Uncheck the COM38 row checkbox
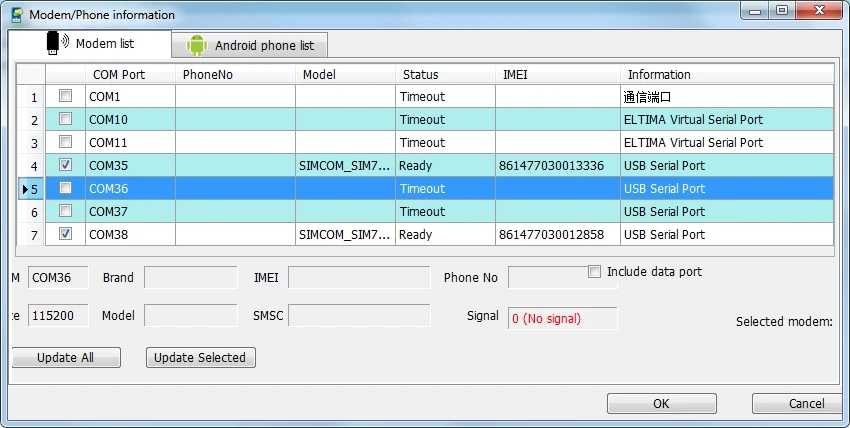This screenshot has width=850, height=428. (x=65, y=234)
